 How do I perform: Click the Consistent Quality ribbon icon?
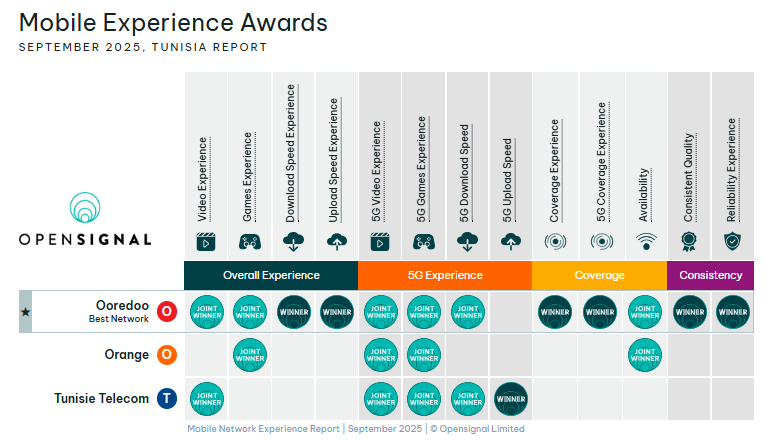pos(689,242)
